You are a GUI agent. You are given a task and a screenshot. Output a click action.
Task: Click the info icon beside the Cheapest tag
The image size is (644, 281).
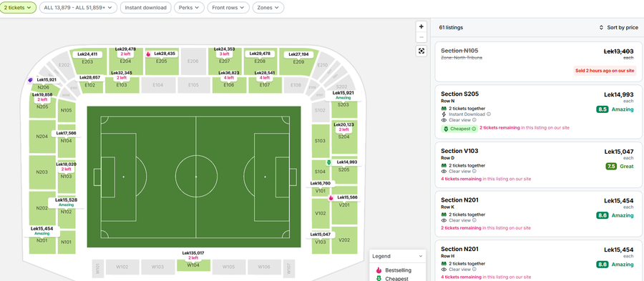[x=474, y=129]
